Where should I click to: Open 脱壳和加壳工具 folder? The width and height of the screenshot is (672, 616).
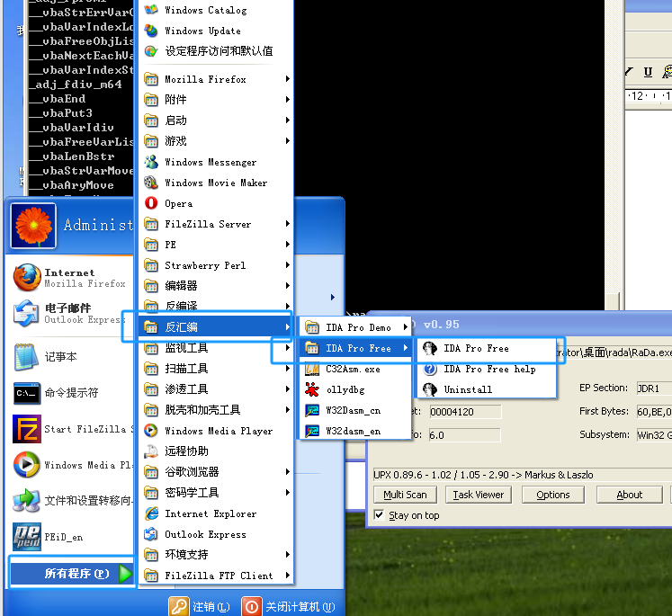tap(216, 410)
